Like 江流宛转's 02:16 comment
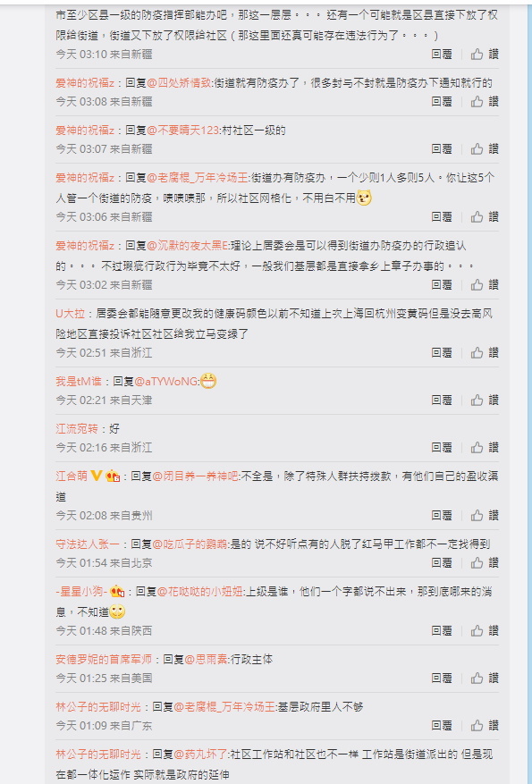This screenshot has width=532, height=784. [485, 447]
